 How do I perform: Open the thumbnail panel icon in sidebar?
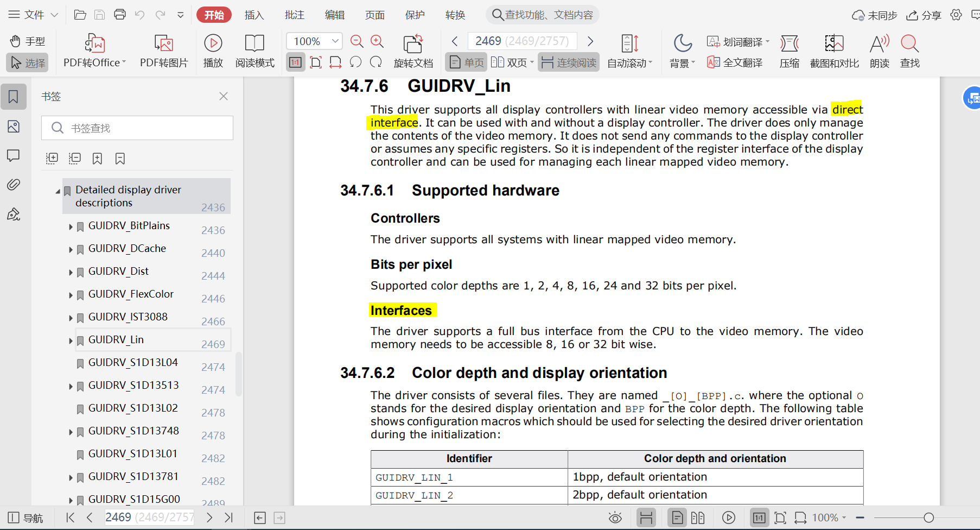14,127
